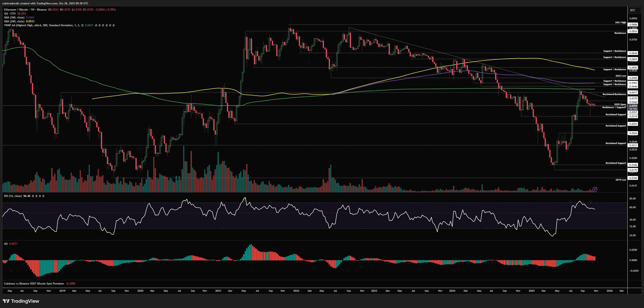Click first Ø symbol in VWAP legend
Image resolution: width=644 pixels, height=308 pixels.
[96, 25]
